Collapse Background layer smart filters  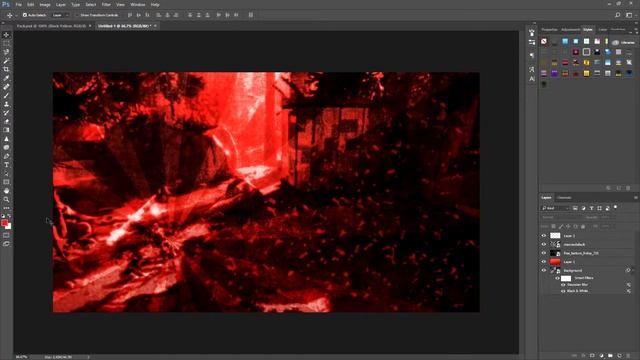(x=632, y=270)
